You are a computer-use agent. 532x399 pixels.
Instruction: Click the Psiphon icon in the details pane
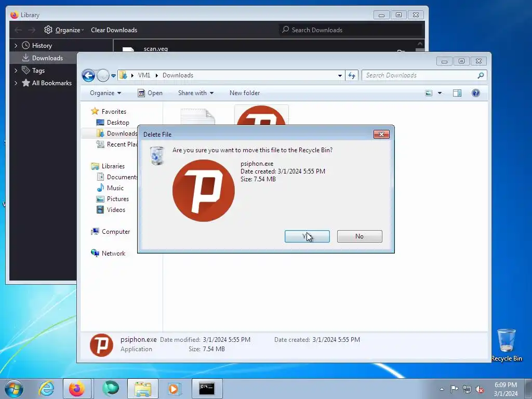[x=101, y=345]
